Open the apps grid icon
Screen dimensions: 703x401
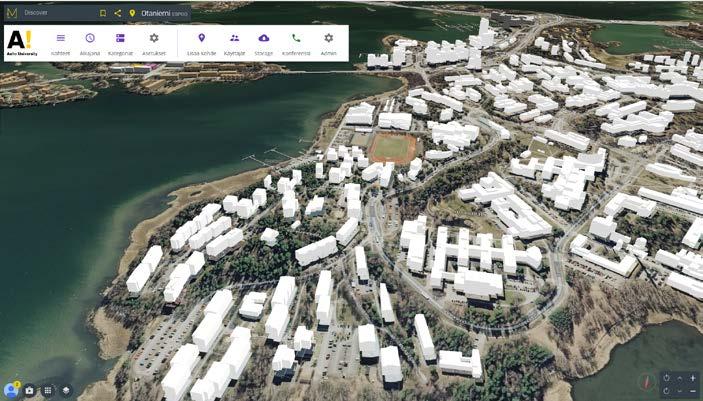coord(48,391)
